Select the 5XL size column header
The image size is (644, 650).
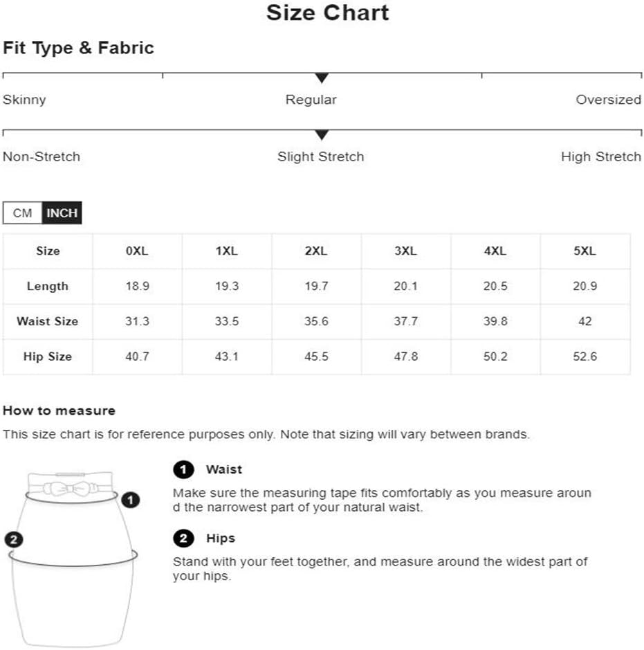585,251
